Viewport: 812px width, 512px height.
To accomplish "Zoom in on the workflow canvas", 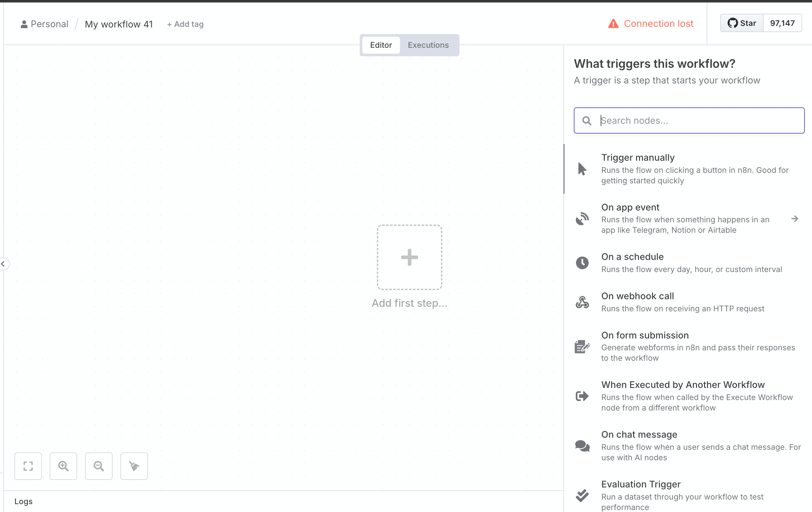I will [x=63, y=466].
